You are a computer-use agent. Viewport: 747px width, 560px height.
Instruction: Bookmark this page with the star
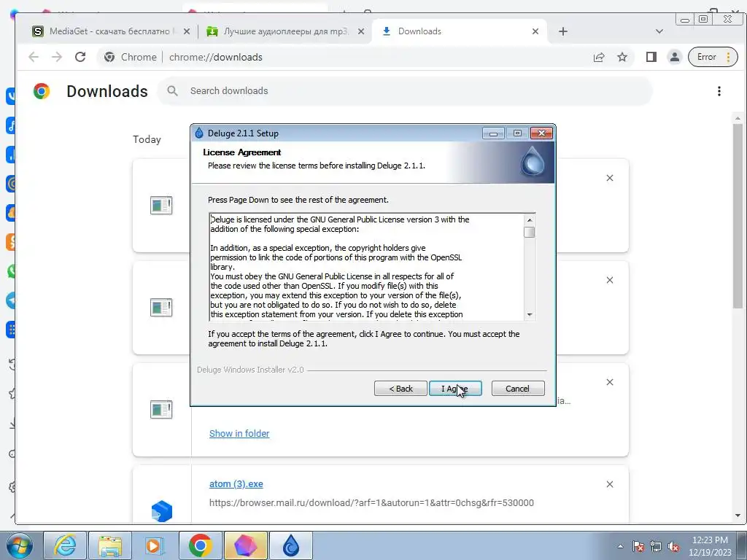click(x=622, y=57)
